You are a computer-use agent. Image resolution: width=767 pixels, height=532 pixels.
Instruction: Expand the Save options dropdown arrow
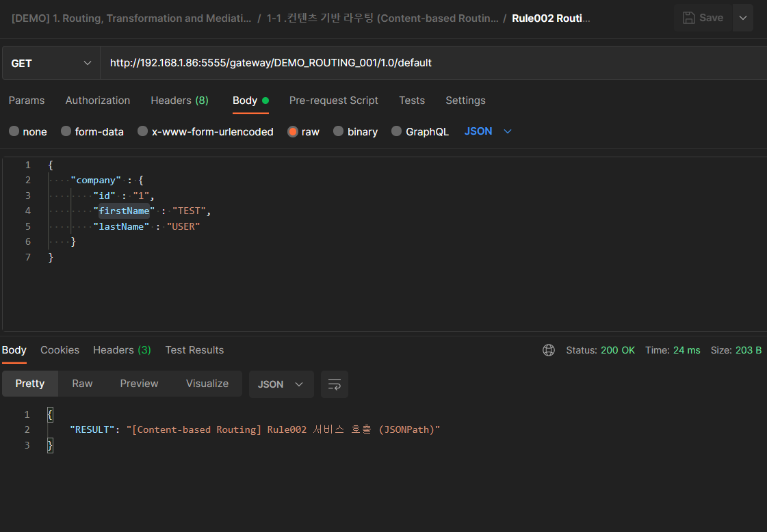click(743, 18)
